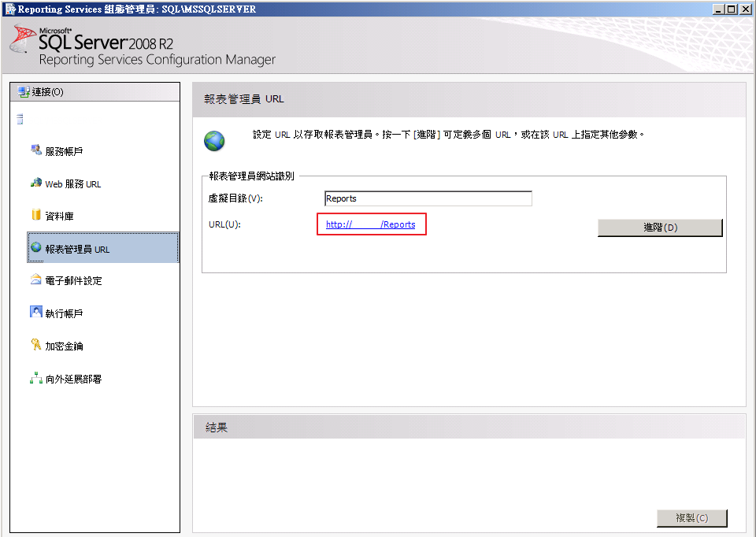The height and width of the screenshot is (537, 756).
Task: Click the 複製(C) copy button
Action: click(x=692, y=518)
